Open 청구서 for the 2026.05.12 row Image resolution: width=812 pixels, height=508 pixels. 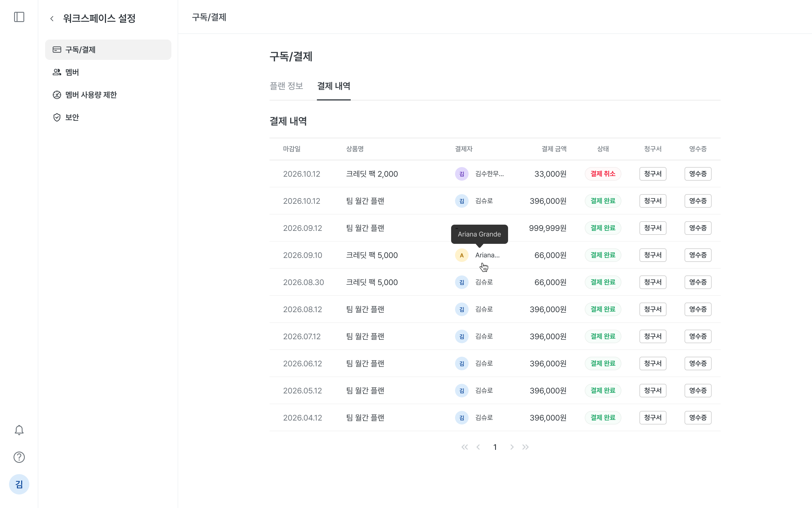point(653,390)
